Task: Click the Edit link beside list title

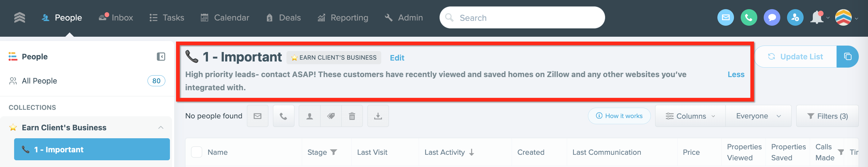Action: [397, 58]
